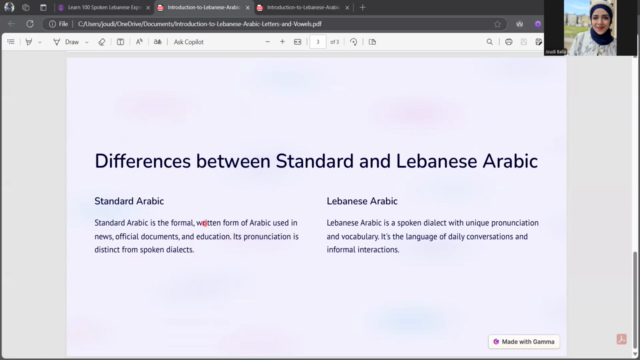Click the 'of 3' page count text
640x360 pixels.
tap(335, 42)
